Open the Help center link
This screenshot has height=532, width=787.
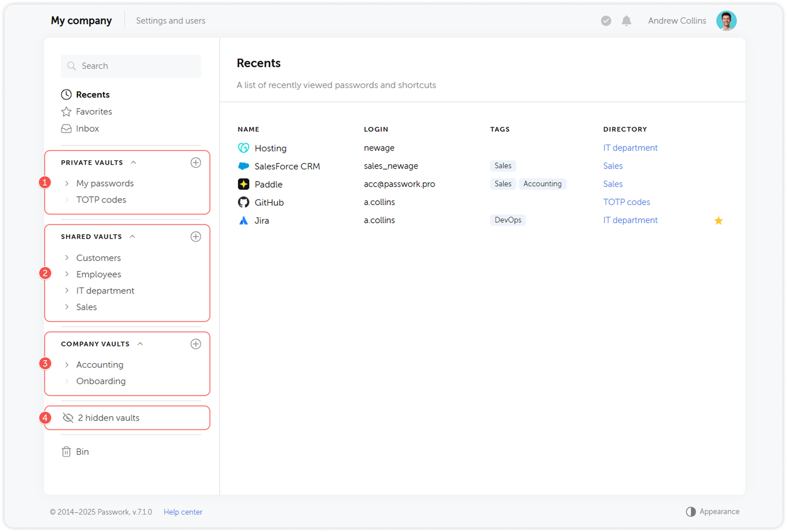183,512
